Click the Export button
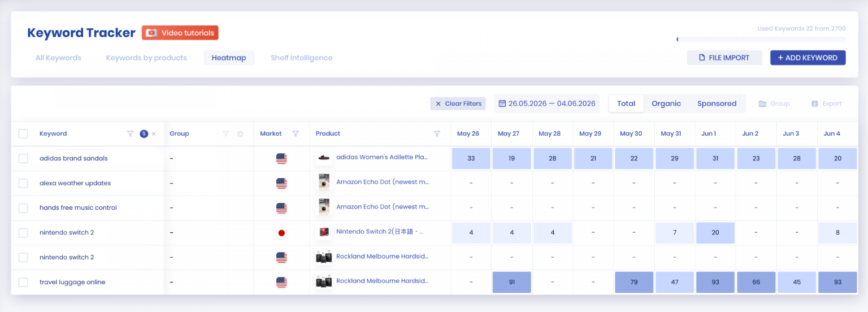This screenshot has width=868, height=312. pyautogui.click(x=826, y=103)
